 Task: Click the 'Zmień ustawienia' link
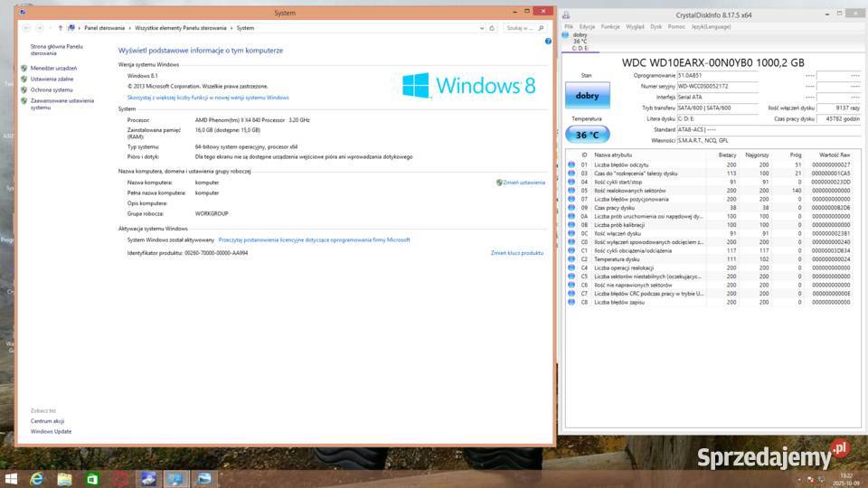[524, 183]
